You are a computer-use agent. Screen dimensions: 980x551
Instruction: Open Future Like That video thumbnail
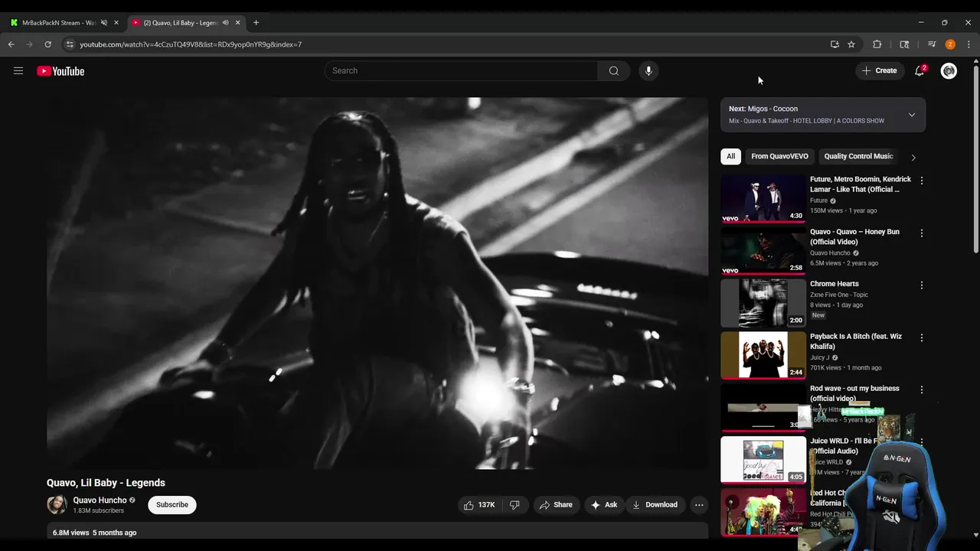[763, 198]
